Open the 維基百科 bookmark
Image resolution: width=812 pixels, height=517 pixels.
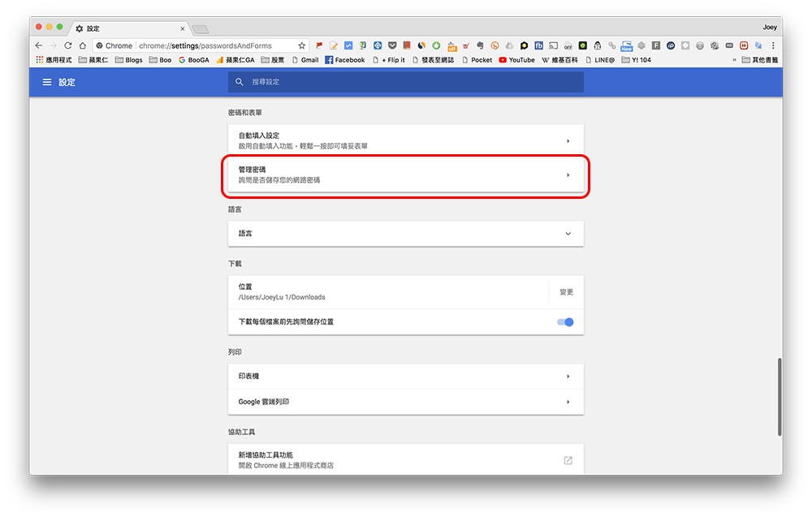pos(559,60)
